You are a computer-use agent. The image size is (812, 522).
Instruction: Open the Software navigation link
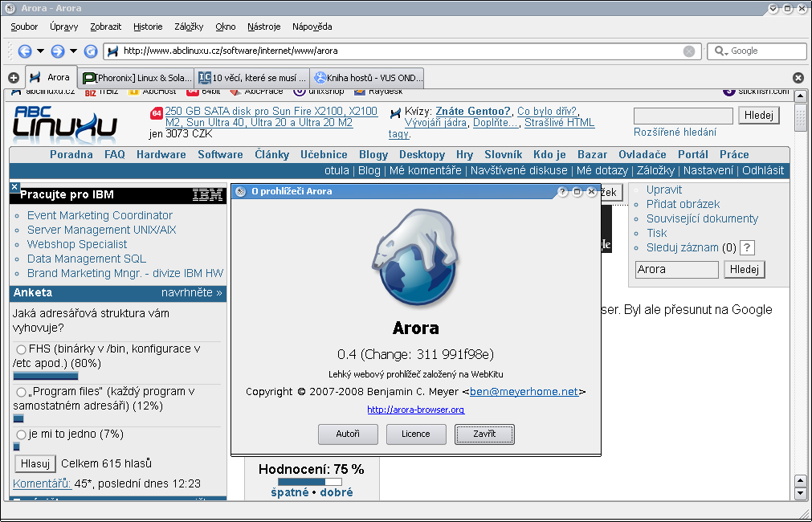pos(220,154)
